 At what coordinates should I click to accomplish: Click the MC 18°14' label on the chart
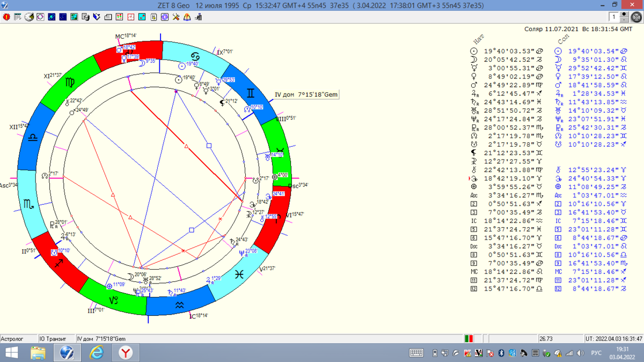click(x=126, y=37)
